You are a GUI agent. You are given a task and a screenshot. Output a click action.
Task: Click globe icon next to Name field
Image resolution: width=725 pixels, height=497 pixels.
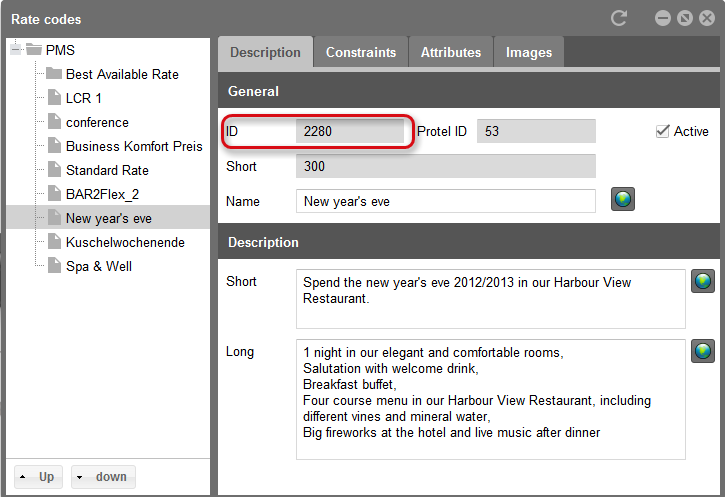point(623,200)
